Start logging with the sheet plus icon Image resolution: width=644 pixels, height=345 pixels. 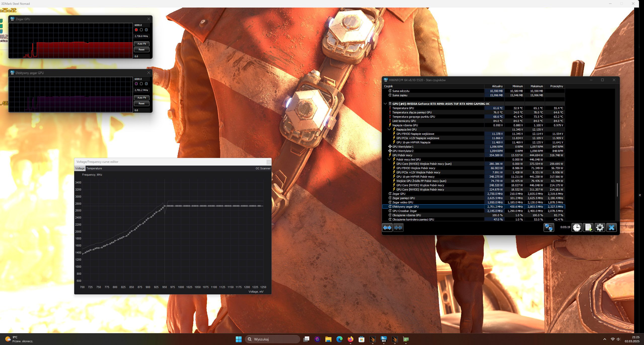tap(588, 228)
